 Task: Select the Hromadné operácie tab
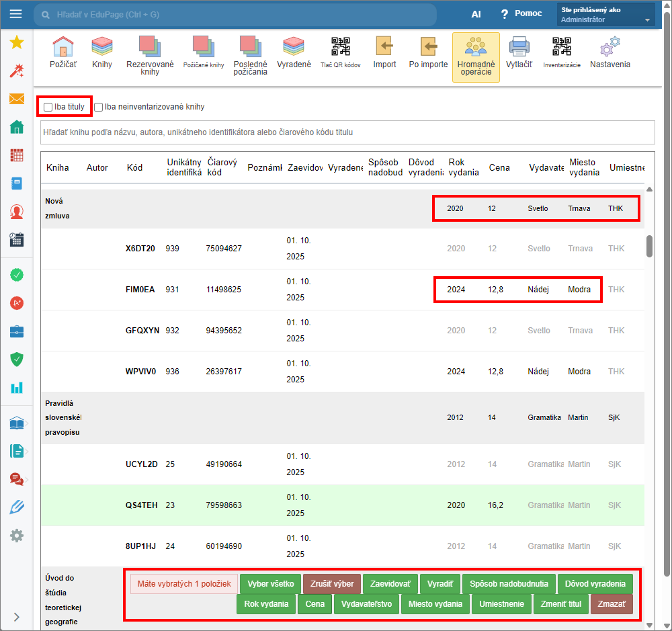click(476, 57)
